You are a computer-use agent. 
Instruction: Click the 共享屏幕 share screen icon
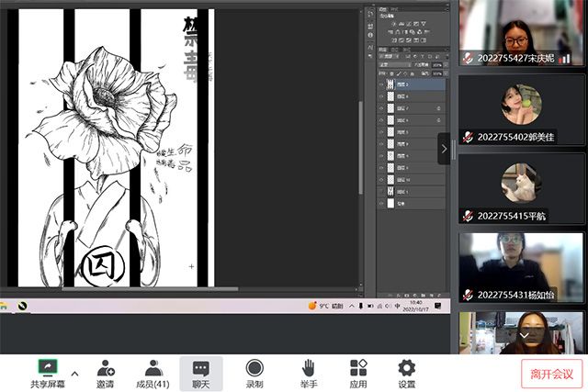tap(44, 367)
